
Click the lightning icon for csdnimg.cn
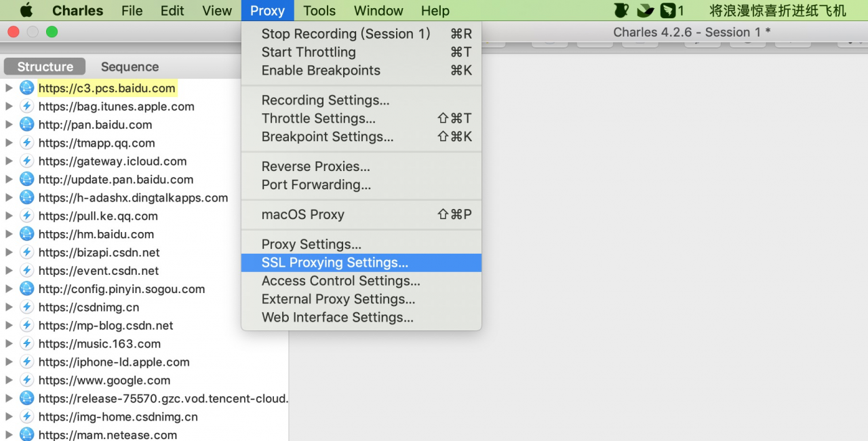click(26, 307)
